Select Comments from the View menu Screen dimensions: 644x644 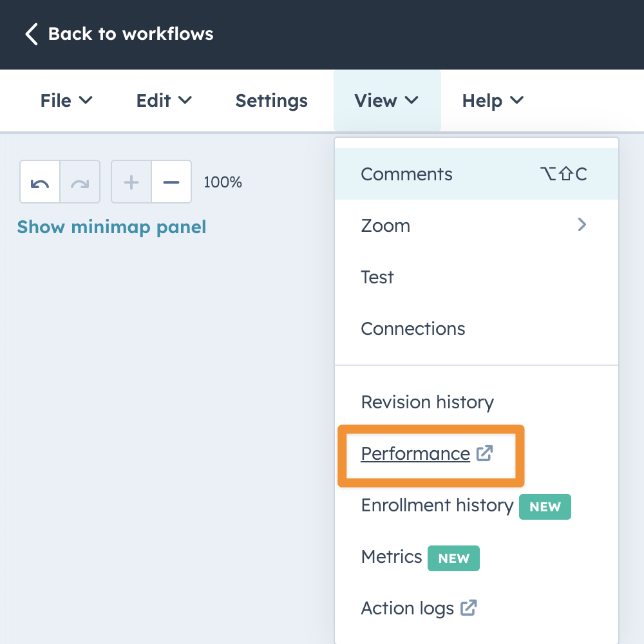pos(407,174)
